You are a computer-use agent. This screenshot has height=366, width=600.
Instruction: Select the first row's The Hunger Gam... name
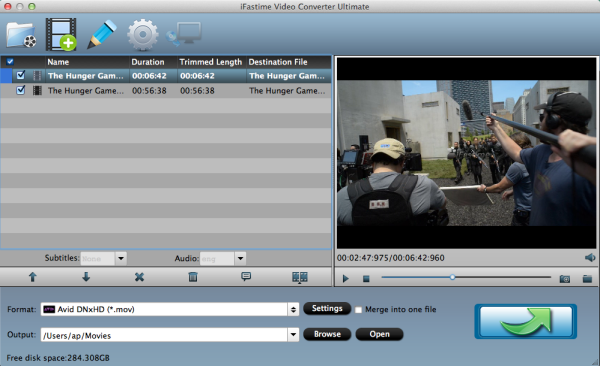[x=86, y=76]
